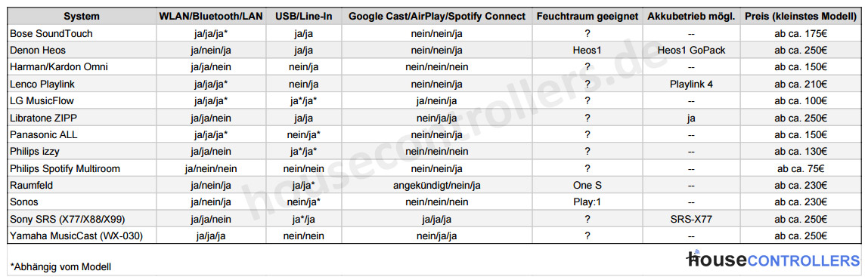This screenshot has height=277, width=868.
Task: Click the Playlink 4 battery cell
Action: click(x=691, y=84)
